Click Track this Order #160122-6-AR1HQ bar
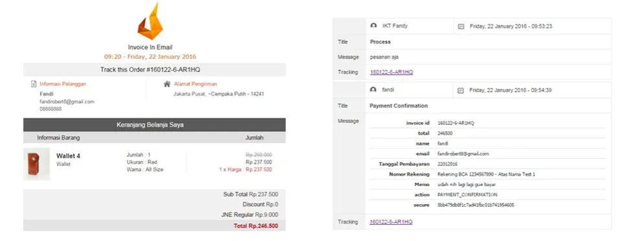Image resolution: width=644 pixels, height=241 pixels. 155,70
